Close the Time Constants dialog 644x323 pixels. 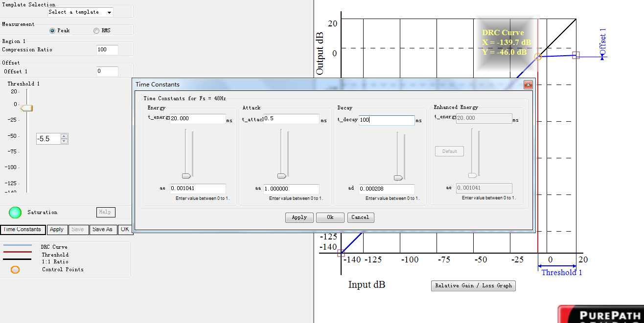point(528,85)
